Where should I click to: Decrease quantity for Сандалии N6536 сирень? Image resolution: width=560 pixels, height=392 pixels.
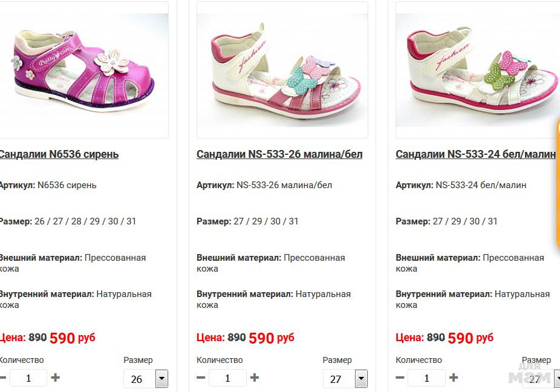(2, 377)
